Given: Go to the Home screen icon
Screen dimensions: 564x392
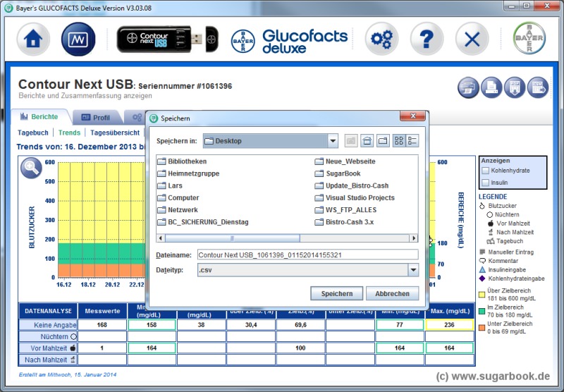Looking at the screenshot, I should [33, 39].
